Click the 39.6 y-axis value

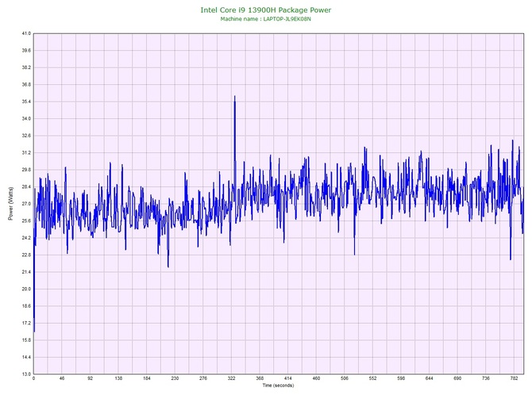point(26,51)
